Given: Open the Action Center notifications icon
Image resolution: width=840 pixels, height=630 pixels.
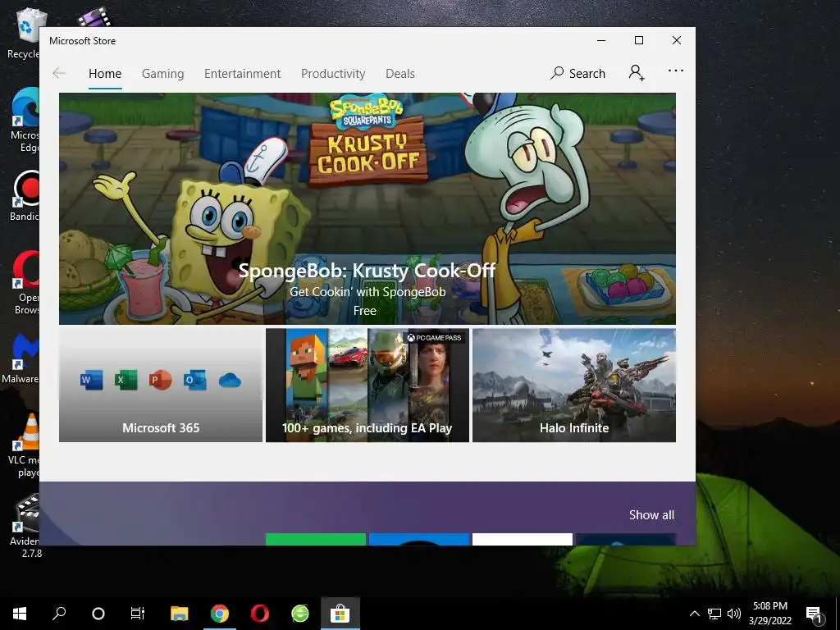Looking at the screenshot, I should tap(814, 614).
